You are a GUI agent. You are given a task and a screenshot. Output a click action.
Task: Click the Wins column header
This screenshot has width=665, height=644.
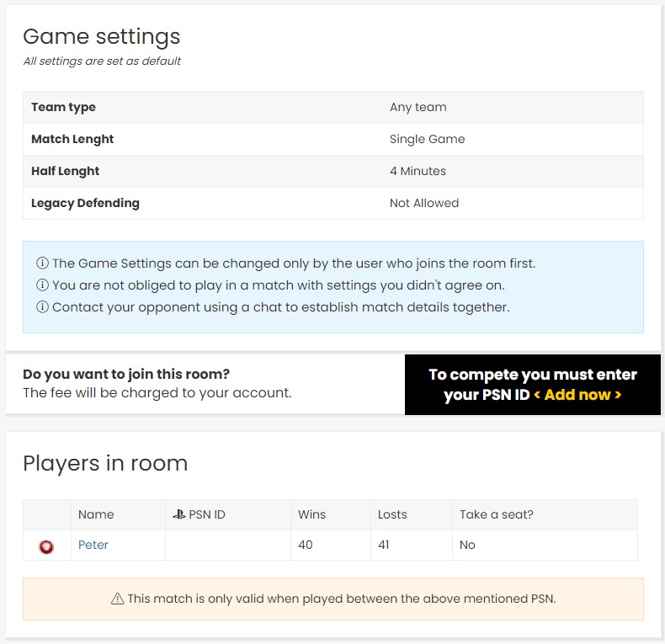pos(311,514)
